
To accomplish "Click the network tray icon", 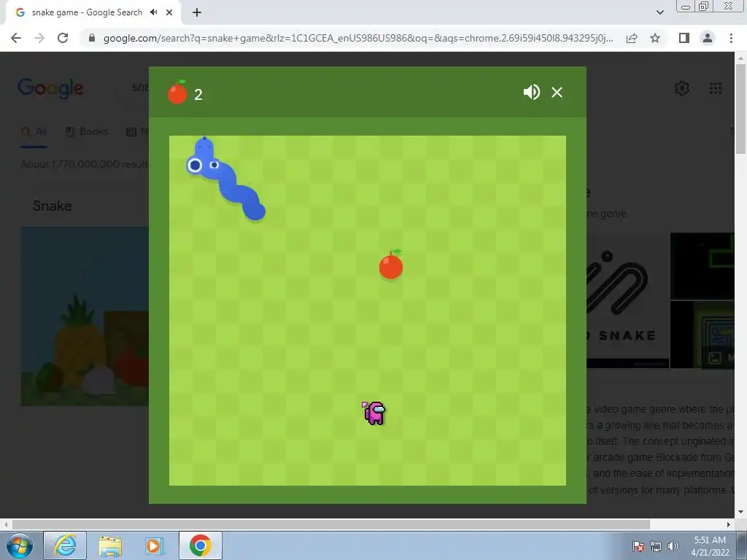I will click(x=656, y=546).
